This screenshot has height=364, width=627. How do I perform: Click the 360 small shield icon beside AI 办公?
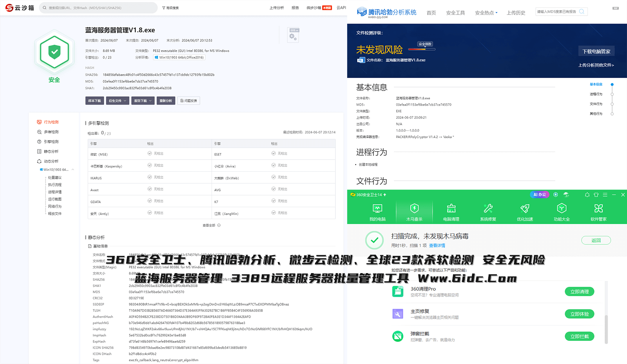tap(555, 194)
